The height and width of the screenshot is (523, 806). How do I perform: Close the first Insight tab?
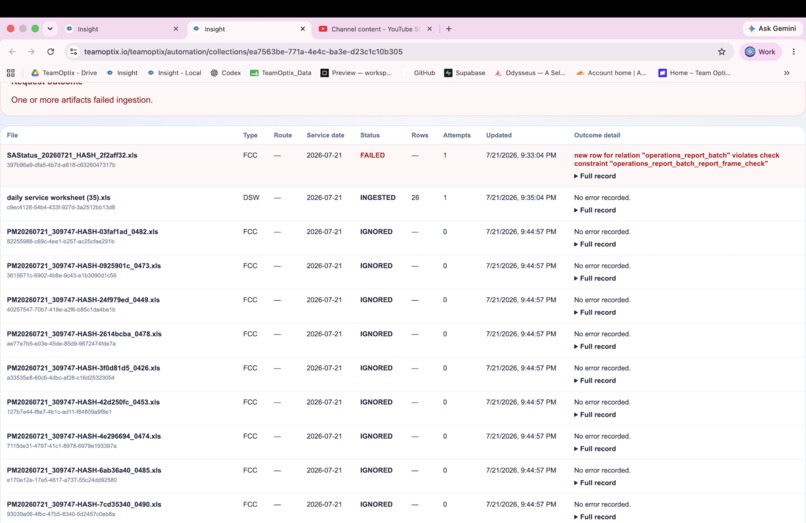click(176, 29)
